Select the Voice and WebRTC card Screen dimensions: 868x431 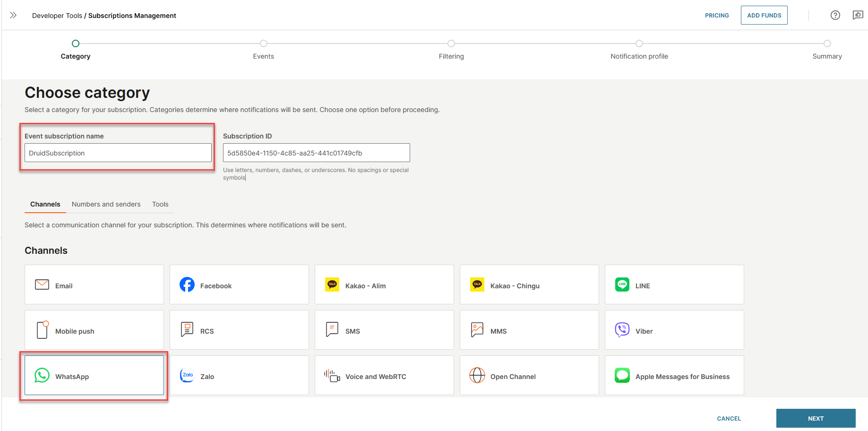[x=384, y=376]
